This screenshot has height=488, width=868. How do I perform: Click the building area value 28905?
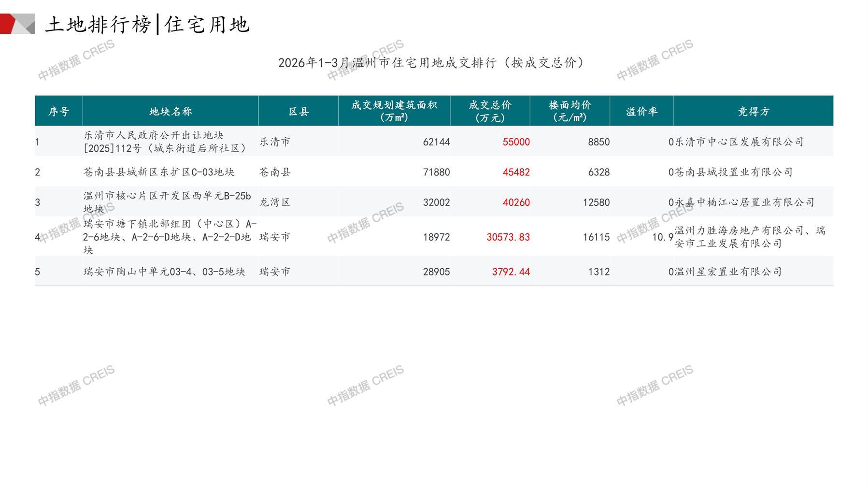point(436,272)
